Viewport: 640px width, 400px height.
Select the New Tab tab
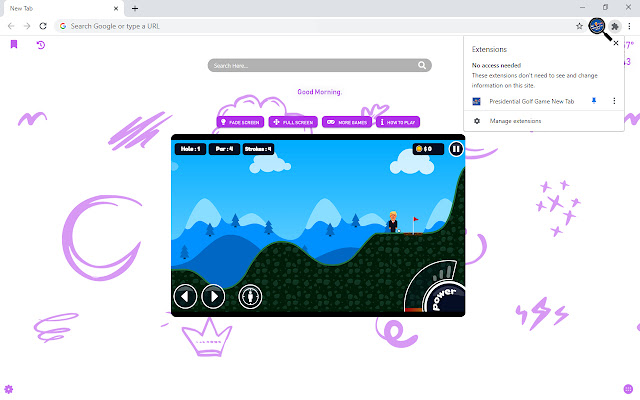63,9
